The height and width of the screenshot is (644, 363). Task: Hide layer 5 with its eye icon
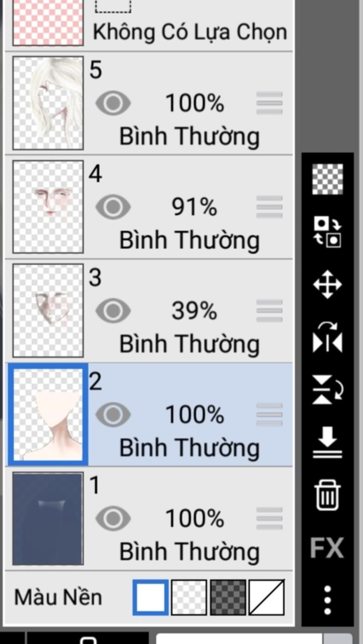113,103
